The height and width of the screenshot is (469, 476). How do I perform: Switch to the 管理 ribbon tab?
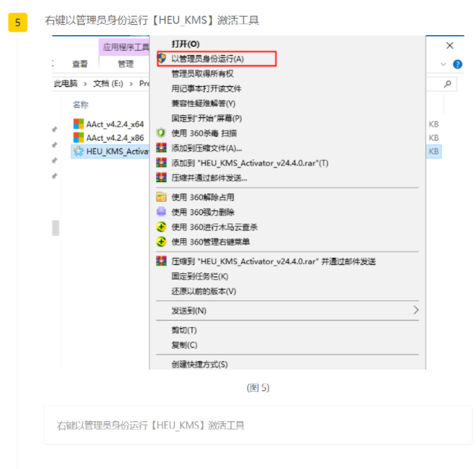point(126,63)
